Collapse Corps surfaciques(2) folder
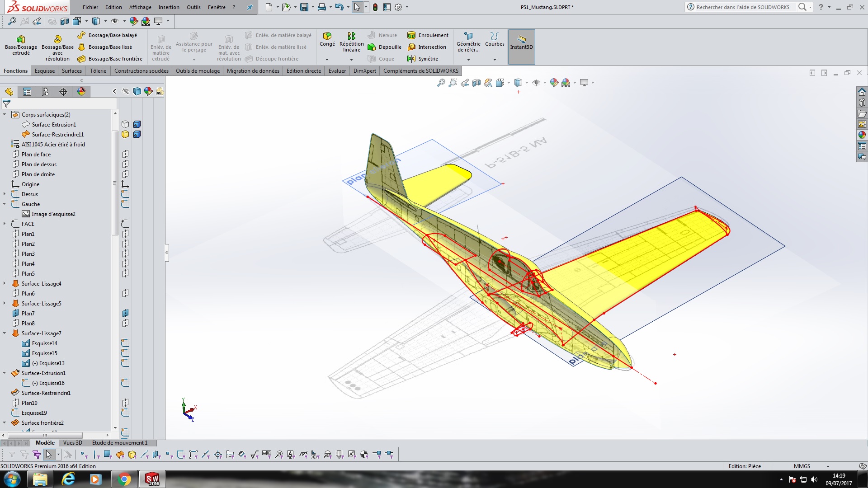This screenshot has width=868, height=488. (x=5, y=115)
